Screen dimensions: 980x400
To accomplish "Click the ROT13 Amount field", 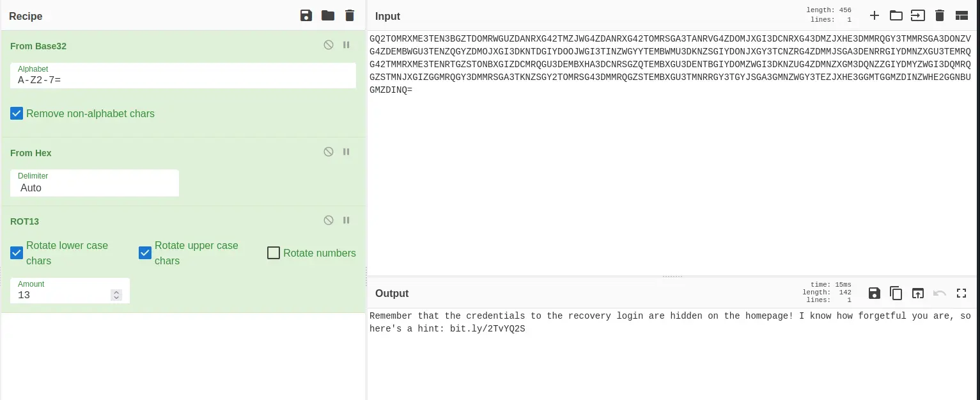I will click(70, 291).
